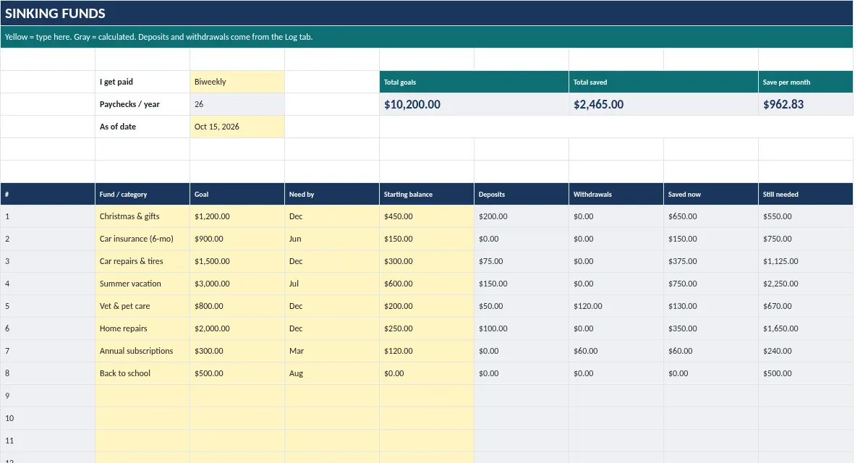Click the Christmas & gifts deposits $200.00
The width and height of the screenshot is (868, 463).
[x=522, y=216]
